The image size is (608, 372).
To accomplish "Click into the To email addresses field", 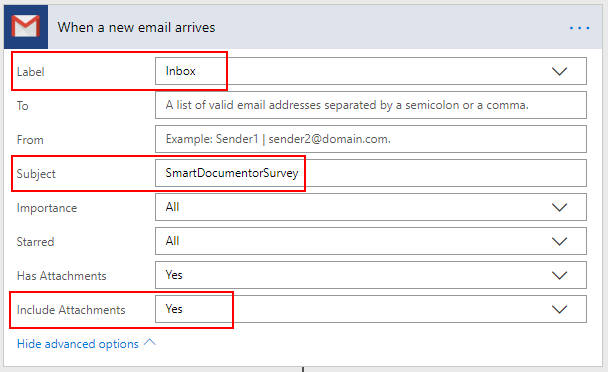I will pyautogui.click(x=371, y=105).
